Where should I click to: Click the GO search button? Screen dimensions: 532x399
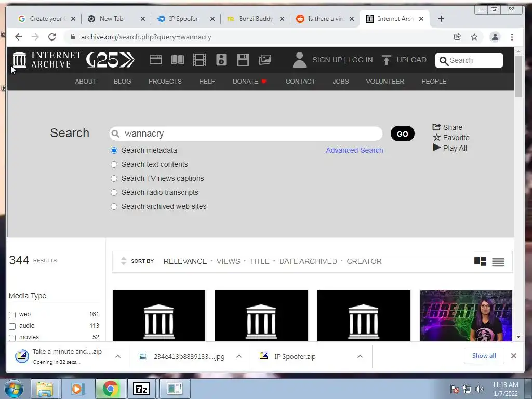tap(403, 134)
